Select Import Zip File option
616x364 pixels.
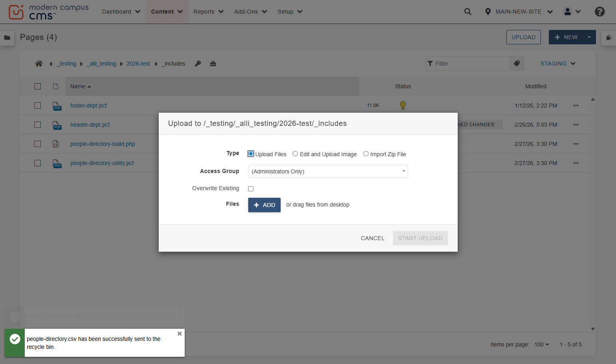366,154
